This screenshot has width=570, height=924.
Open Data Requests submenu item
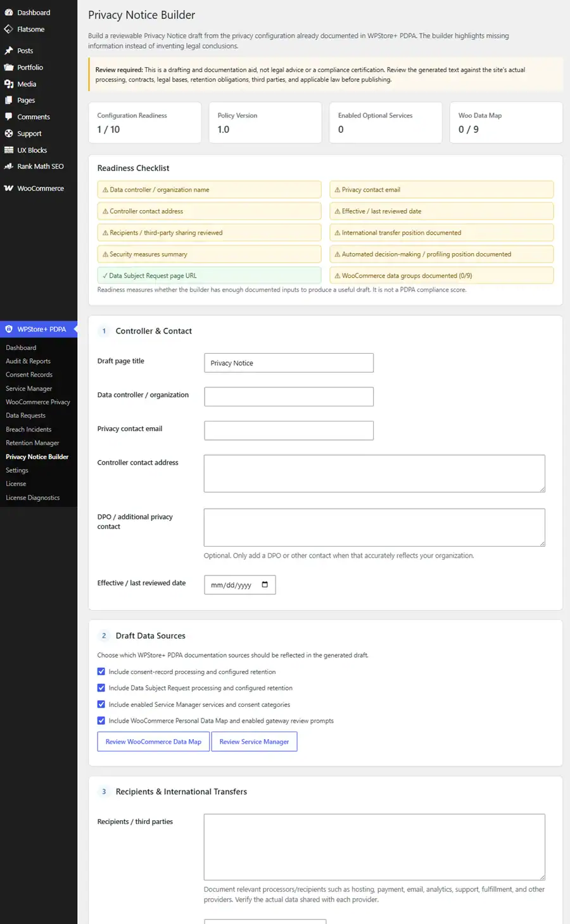pos(25,416)
